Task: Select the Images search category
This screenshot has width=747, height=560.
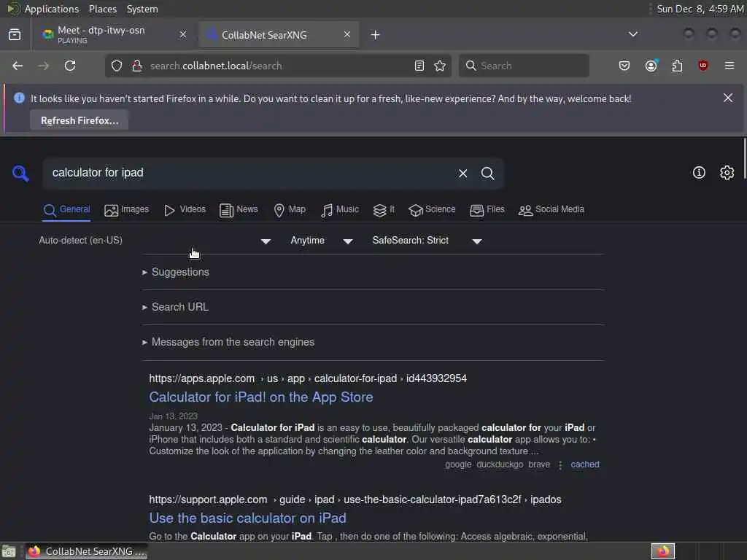Action: [127, 209]
